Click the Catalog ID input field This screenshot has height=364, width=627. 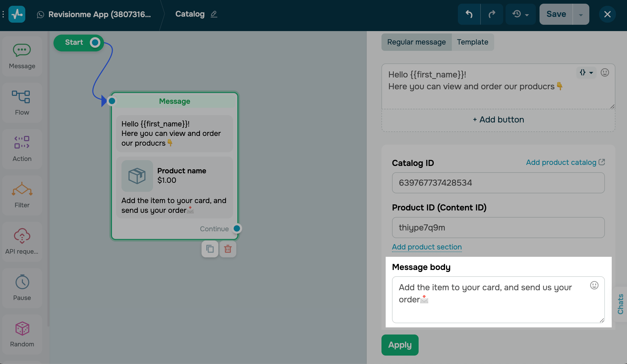(498, 183)
